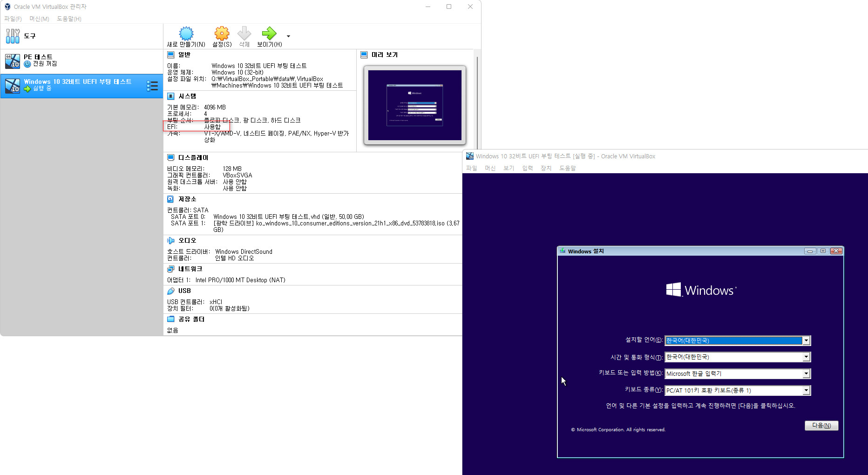Image resolution: width=868 pixels, height=475 pixels.
Task: Click the Network (네트워크) section icon
Action: pyautogui.click(x=171, y=269)
